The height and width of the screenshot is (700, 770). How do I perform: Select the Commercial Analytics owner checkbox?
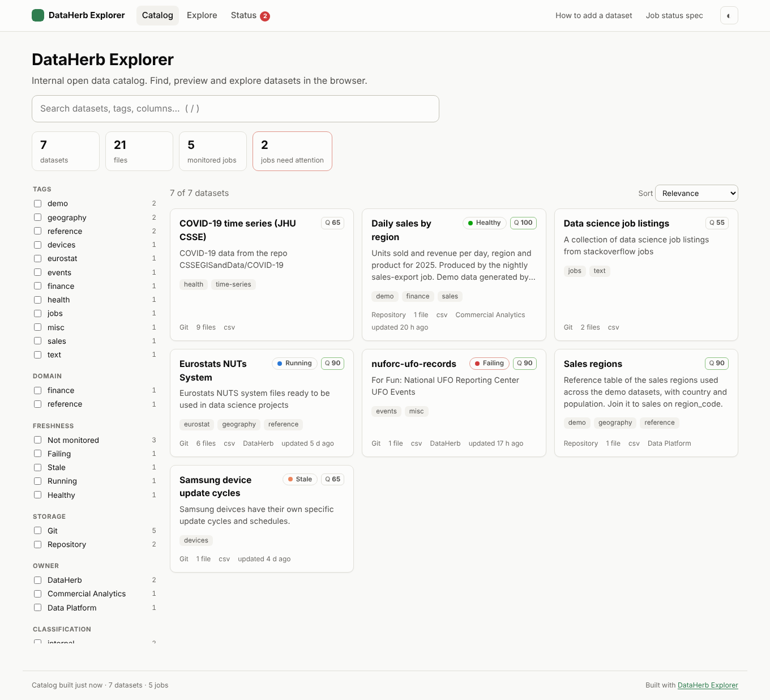pyautogui.click(x=38, y=594)
